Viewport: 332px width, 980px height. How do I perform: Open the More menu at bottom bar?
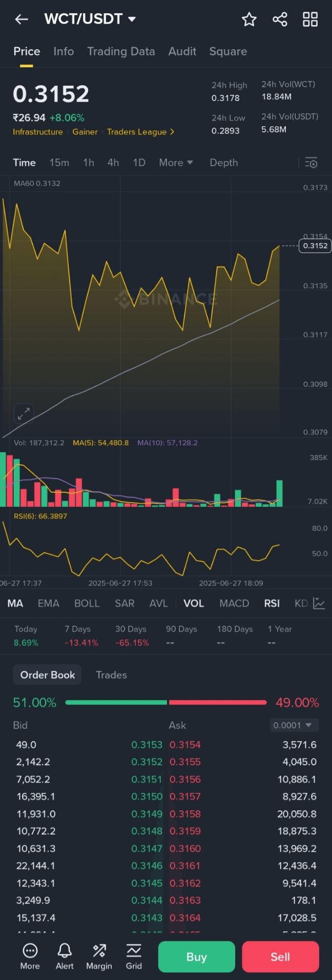[x=30, y=957]
